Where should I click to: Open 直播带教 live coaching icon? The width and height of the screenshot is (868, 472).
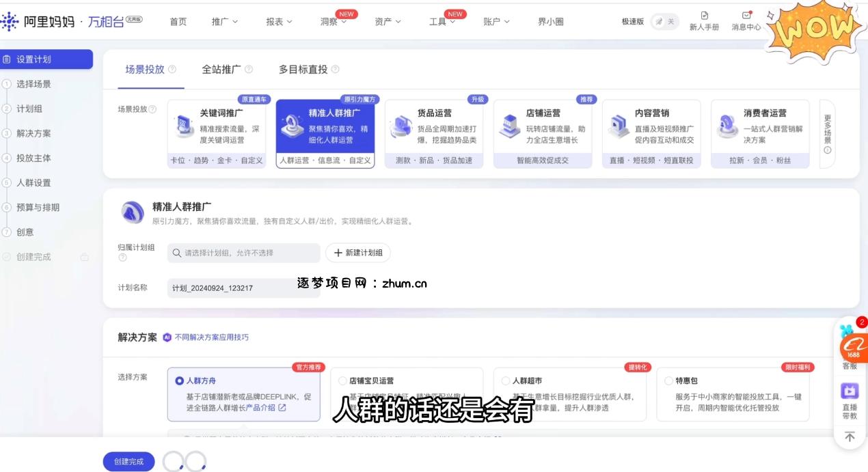(x=850, y=391)
